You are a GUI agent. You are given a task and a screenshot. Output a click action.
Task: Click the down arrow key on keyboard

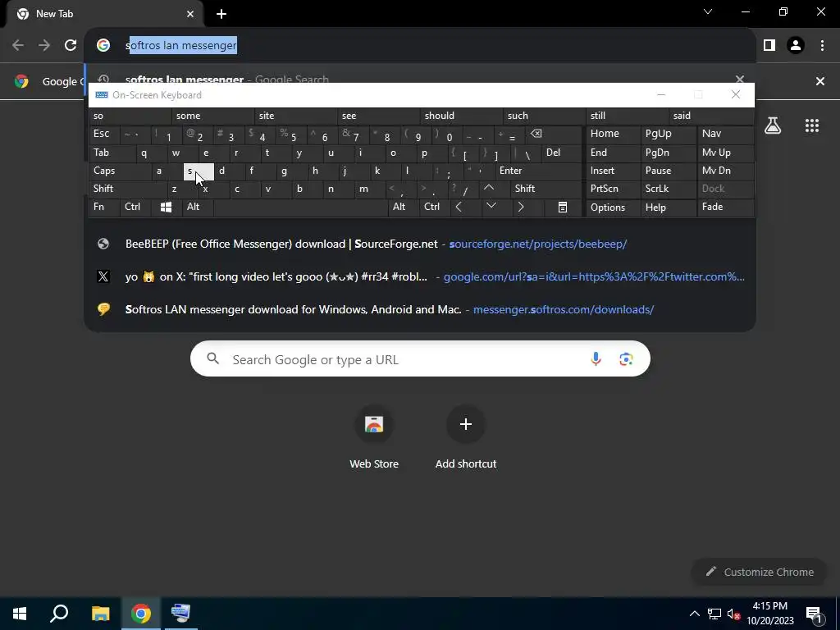(491, 208)
